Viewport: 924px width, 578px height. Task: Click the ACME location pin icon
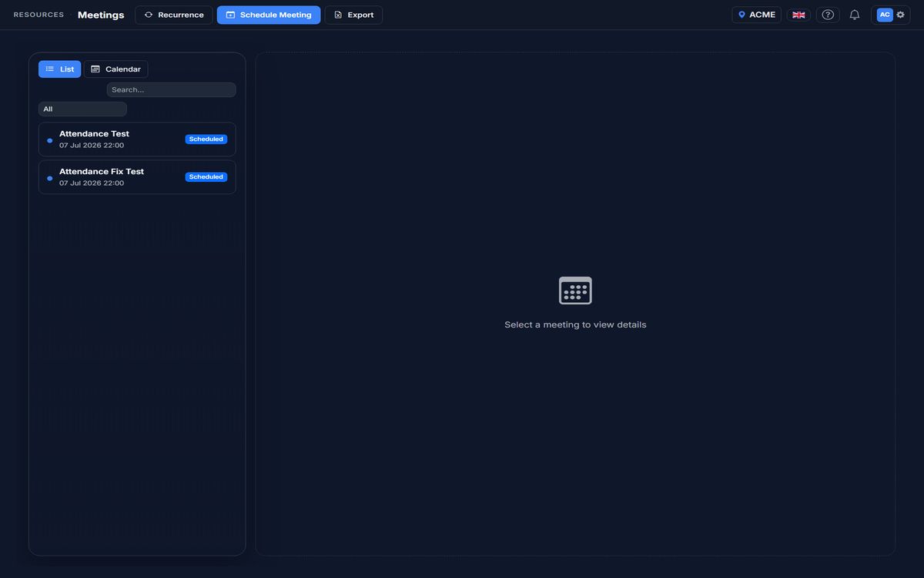pyautogui.click(x=742, y=15)
